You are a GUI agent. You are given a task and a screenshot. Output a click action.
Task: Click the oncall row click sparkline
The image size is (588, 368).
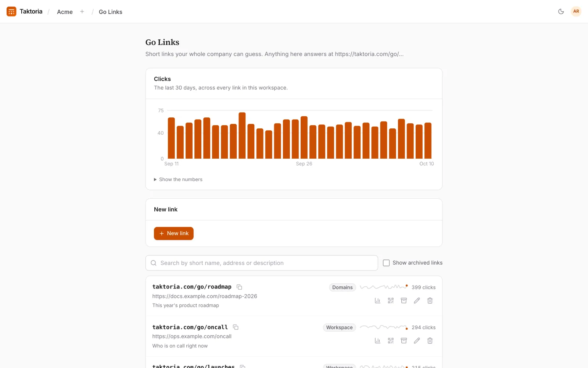[384, 327]
